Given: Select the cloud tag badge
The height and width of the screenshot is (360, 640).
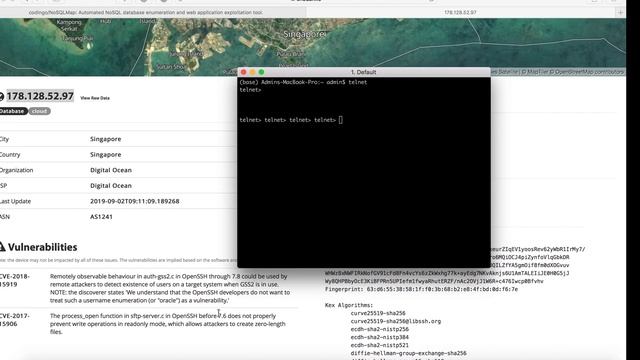Looking at the screenshot, I should tap(40, 111).
